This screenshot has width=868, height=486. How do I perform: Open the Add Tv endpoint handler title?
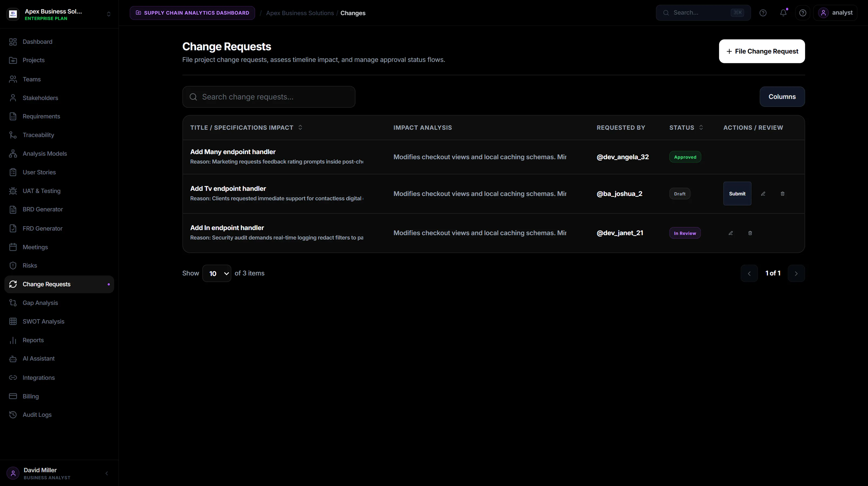pyautogui.click(x=228, y=189)
